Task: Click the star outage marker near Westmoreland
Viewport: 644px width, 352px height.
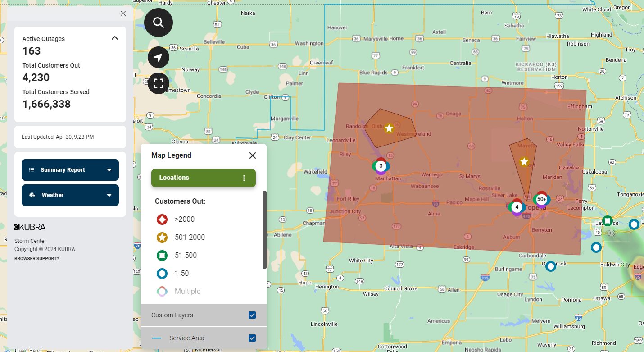Action: (389, 128)
